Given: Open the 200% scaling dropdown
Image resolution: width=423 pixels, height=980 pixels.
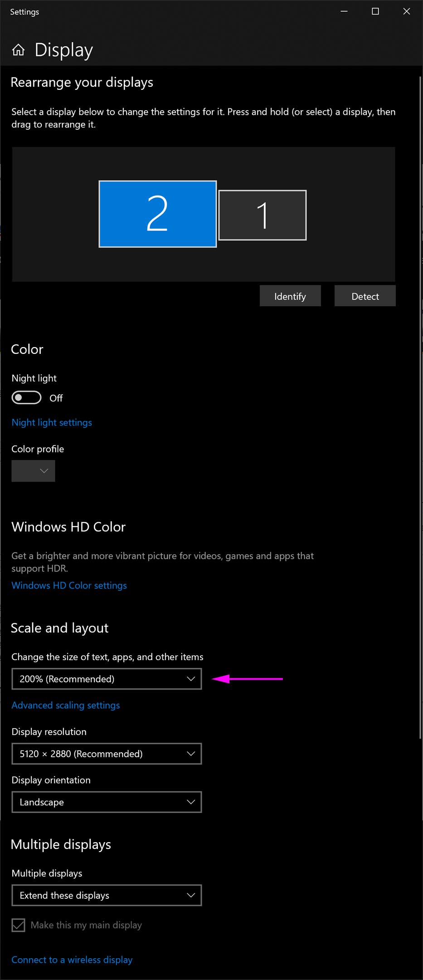Looking at the screenshot, I should tap(107, 679).
